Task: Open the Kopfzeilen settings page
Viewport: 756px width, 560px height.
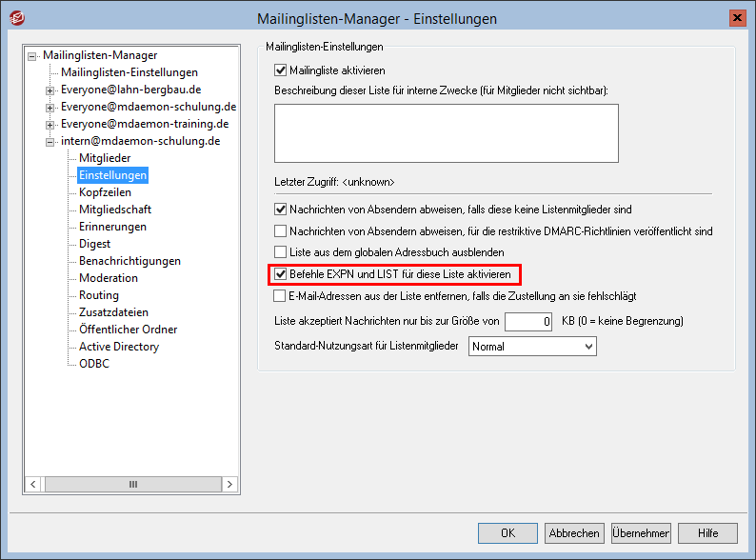Action: click(x=105, y=192)
